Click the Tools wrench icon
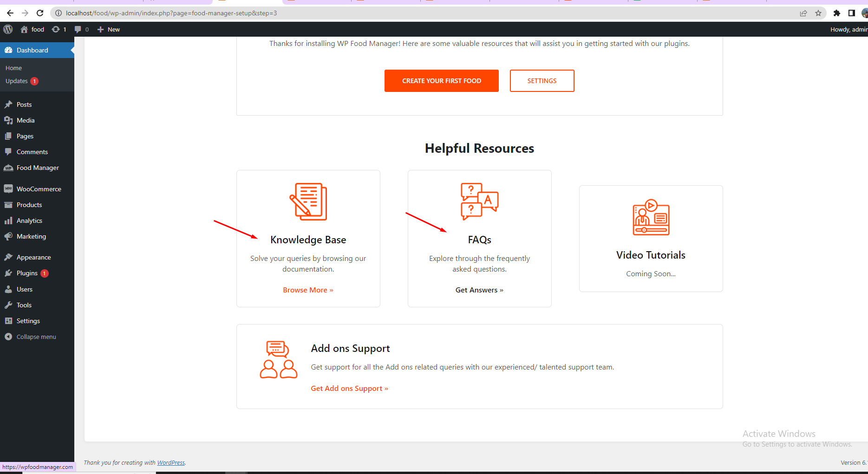Image resolution: width=868 pixels, height=474 pixels. 8,305
